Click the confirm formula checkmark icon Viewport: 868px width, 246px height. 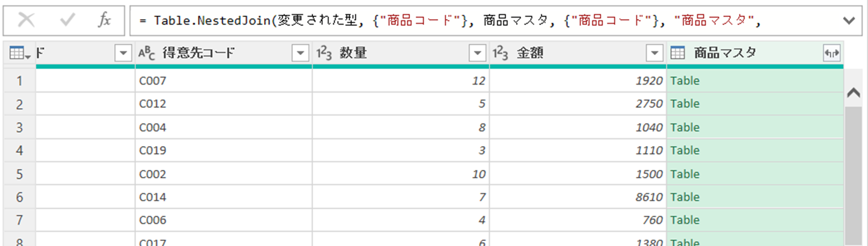68,20
